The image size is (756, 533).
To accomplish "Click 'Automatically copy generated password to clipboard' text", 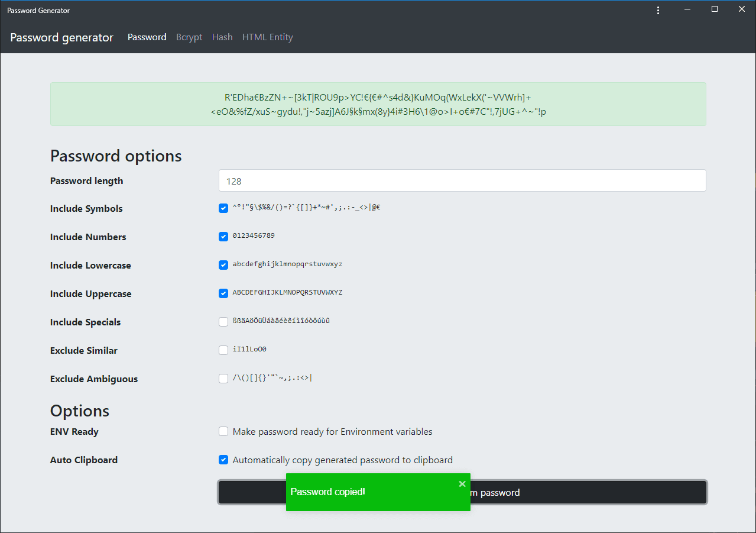I will pos(343,460).
